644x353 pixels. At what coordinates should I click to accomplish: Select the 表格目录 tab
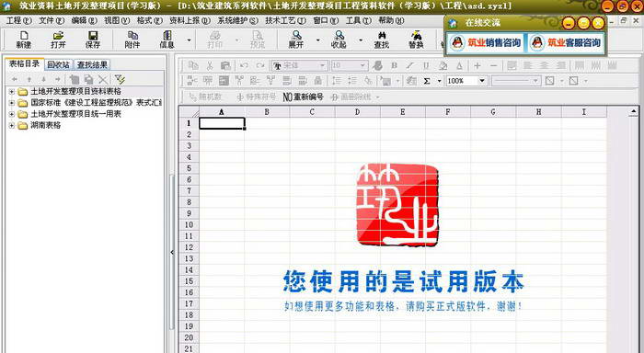pos(24,63)
